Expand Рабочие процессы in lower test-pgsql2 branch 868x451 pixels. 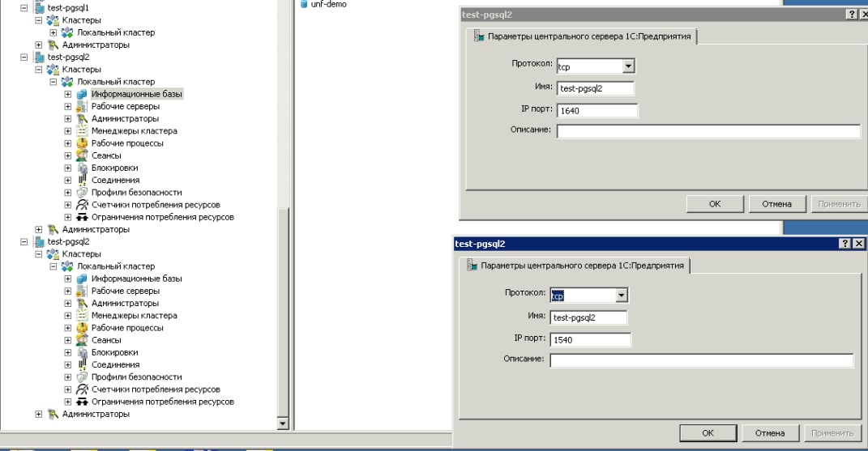67,328
